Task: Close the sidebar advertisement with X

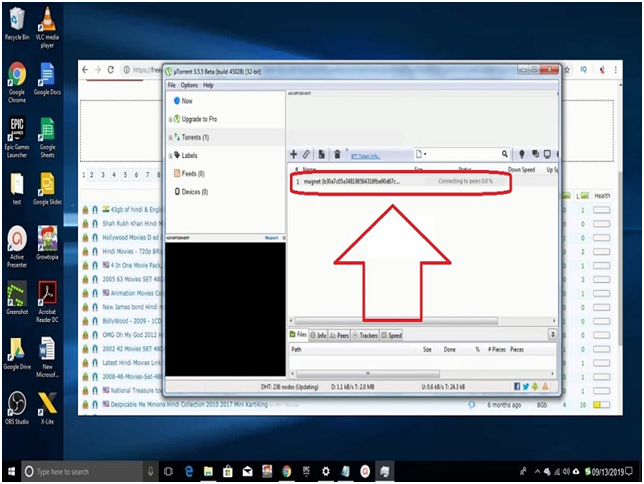Action: pyautogui.click(x=284, y=238)
